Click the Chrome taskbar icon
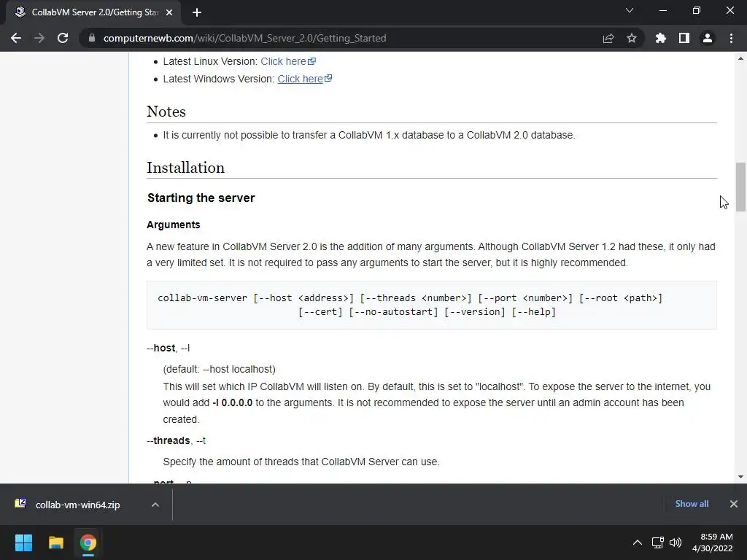 click(88, 542)
